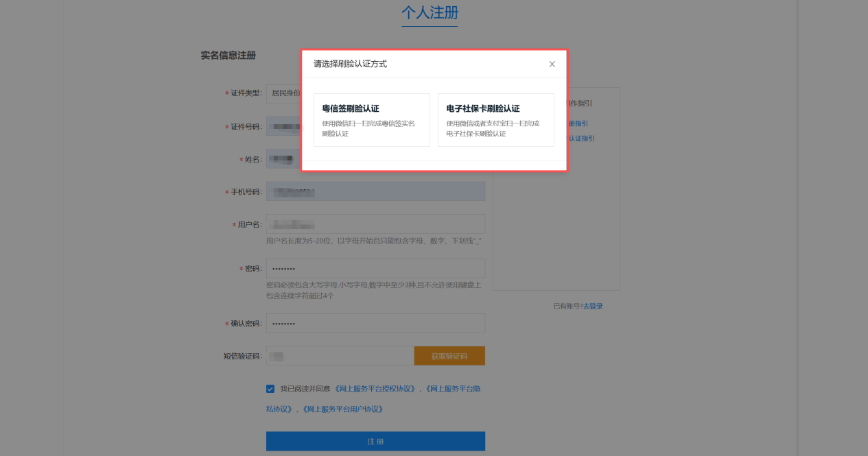
Task: Click the 实名信息注册 section heading
Action: 228,56
